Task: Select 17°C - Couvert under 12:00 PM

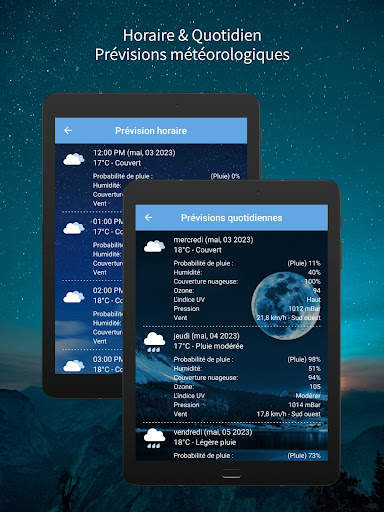Action: [x=117, y=163]
